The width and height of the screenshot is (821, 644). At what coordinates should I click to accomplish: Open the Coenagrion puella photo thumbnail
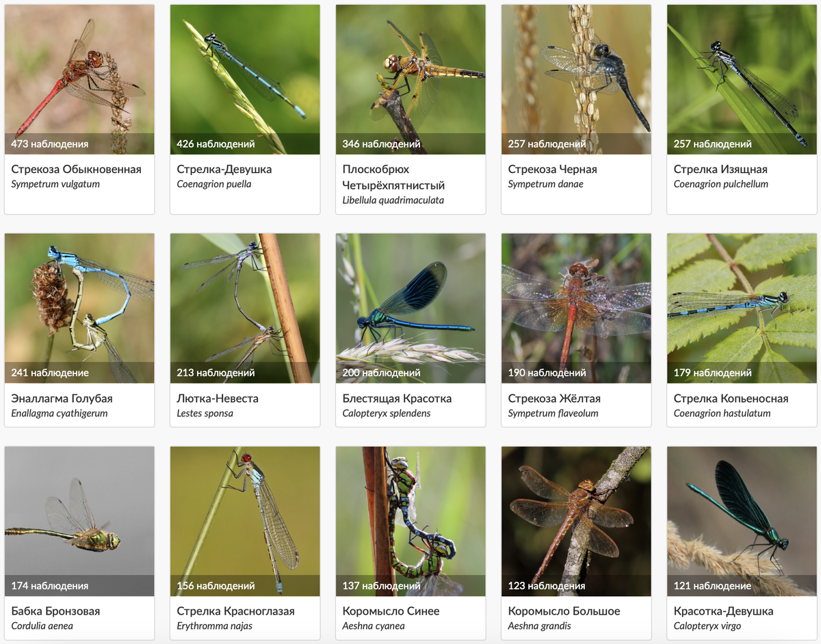(245, 79)
